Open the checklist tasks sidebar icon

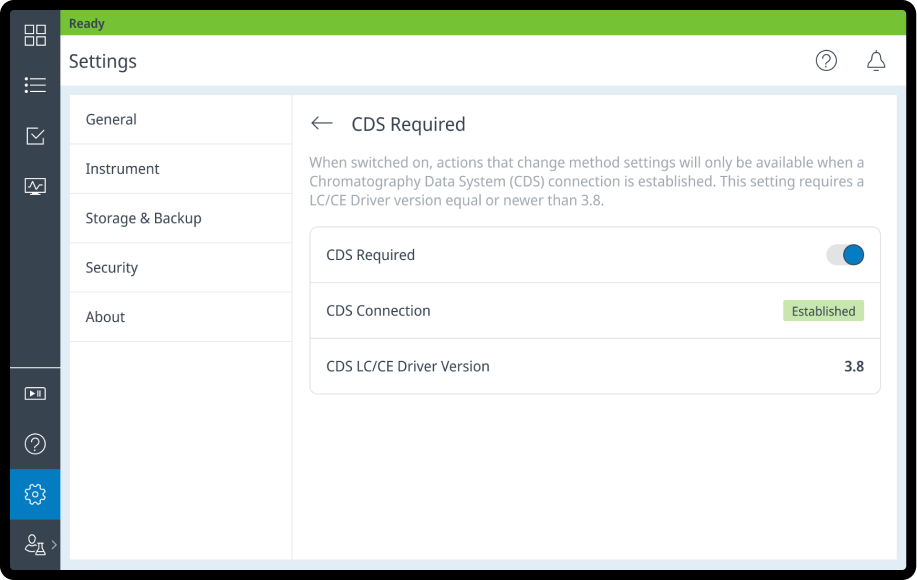pyautogui.click(x=35, y=136)
